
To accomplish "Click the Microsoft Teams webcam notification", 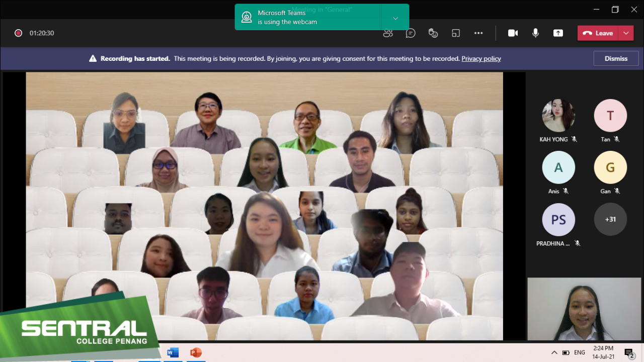I will [x=308, y=17].
